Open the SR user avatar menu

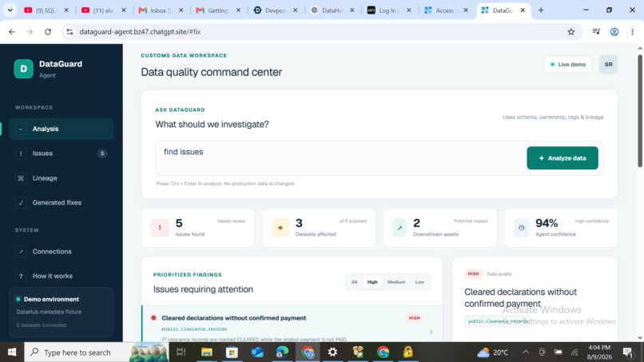608,65
